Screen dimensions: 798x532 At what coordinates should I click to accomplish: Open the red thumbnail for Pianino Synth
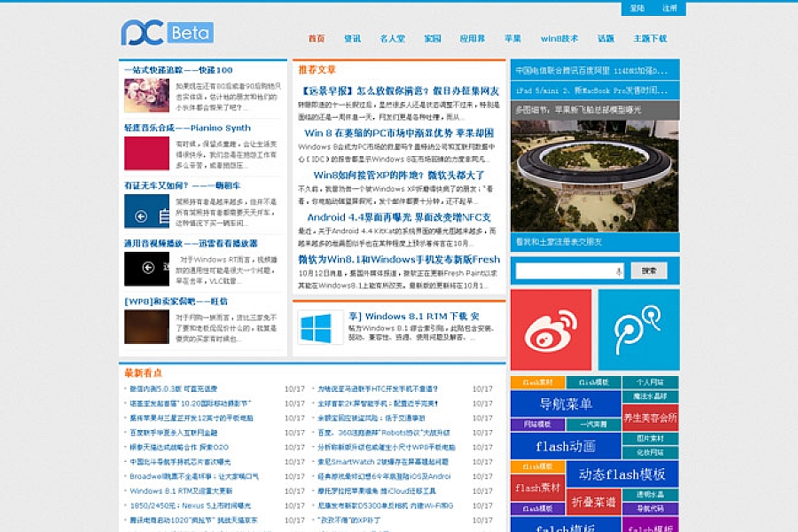tap(146, 153)
